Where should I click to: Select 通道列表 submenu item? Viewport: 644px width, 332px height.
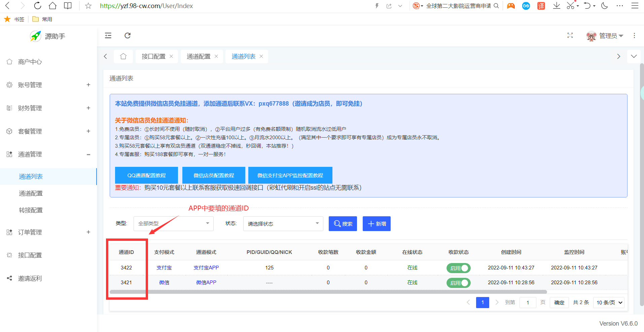pos(48,177)
